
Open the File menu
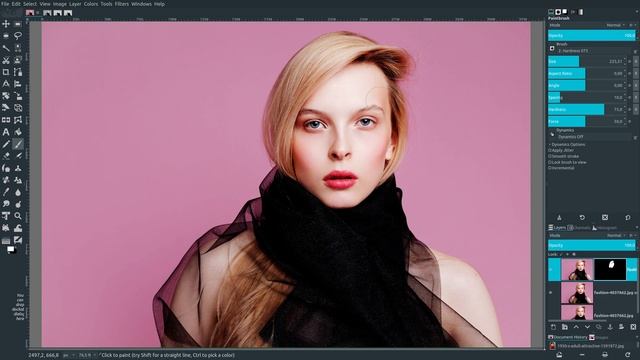pos(5,4)
